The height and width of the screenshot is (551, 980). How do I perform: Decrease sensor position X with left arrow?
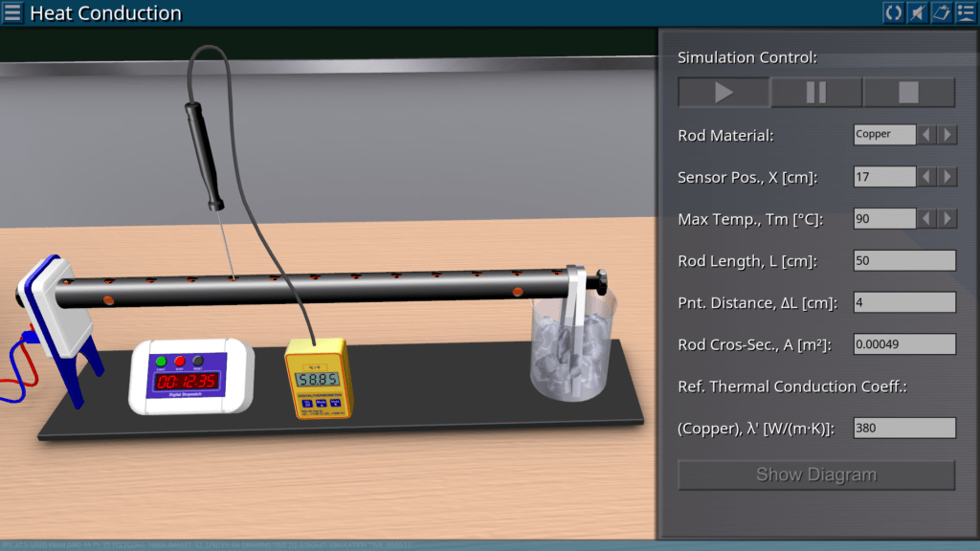926,177
